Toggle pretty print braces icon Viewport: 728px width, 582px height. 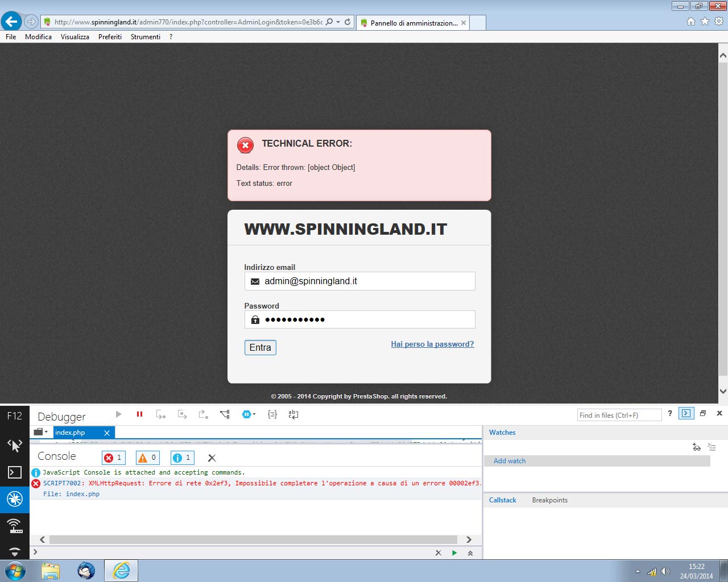point(272,414)
